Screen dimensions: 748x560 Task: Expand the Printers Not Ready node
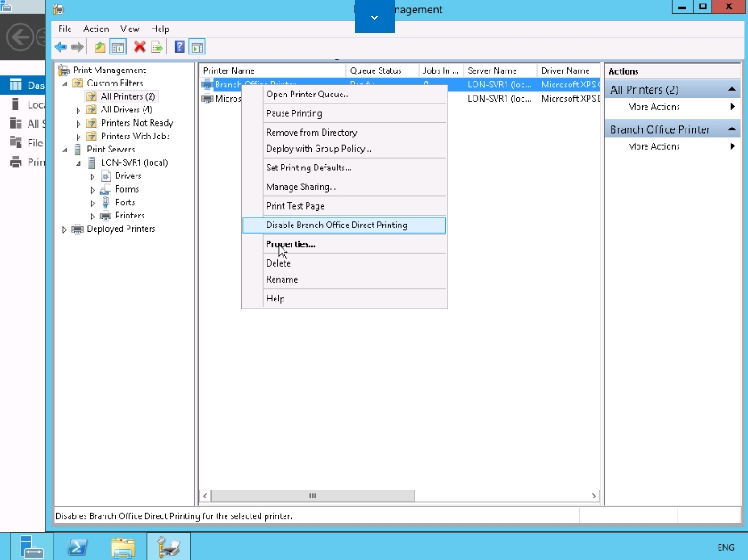78,124
